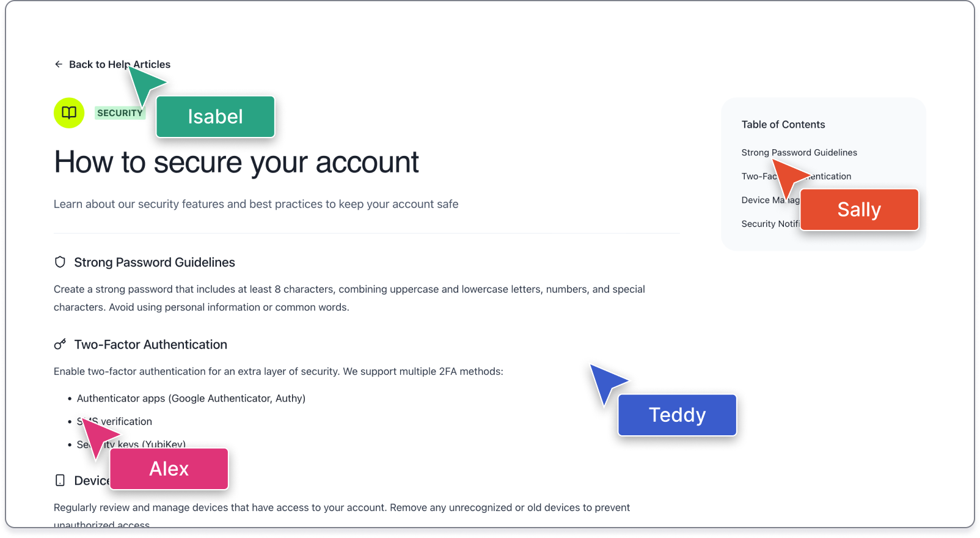Click Alex's pink cursor arrow
Screen dimensions: 980x538
pyautogui.click(x=98, y=435)
